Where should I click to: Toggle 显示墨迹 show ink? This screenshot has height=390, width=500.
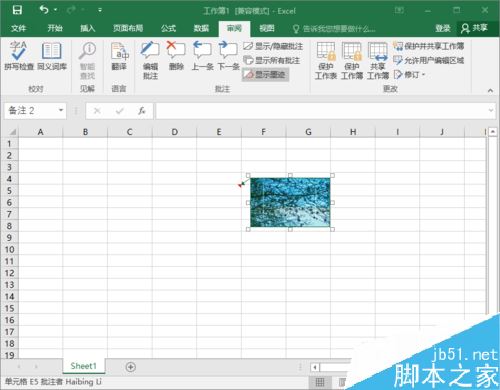[265, 74]
